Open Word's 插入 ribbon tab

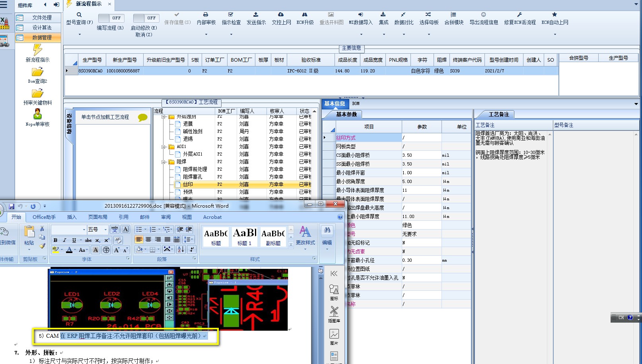[72, 217]
